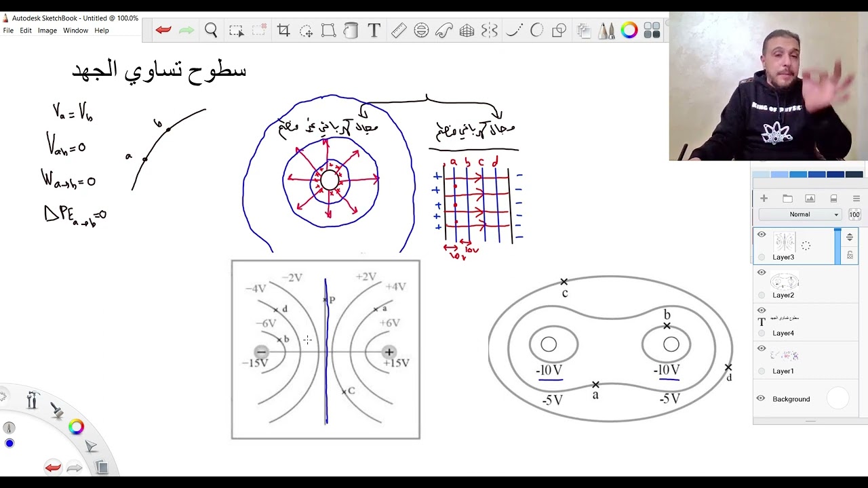Open the Perspective Guides tool
868x488 pixels.
tap(467, 30)
